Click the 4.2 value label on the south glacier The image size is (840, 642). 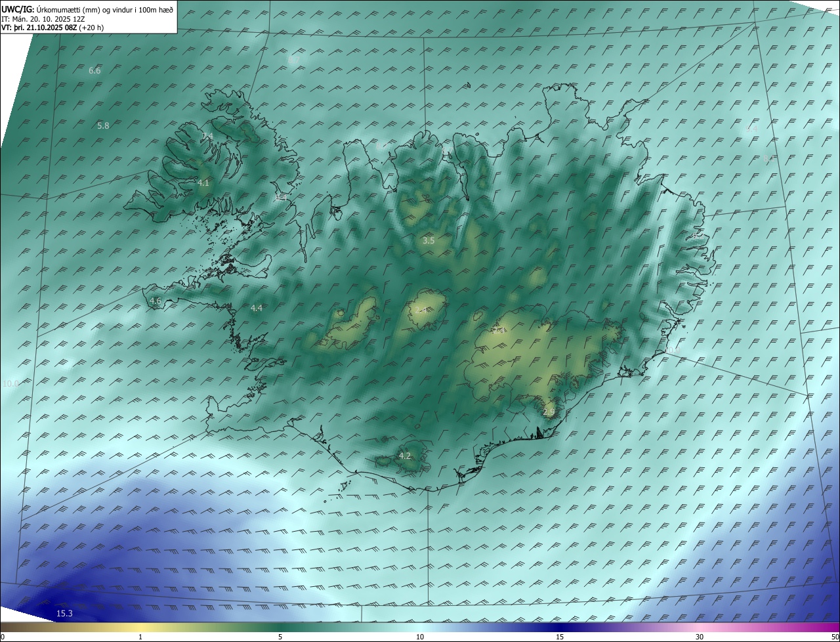point(405,456)
